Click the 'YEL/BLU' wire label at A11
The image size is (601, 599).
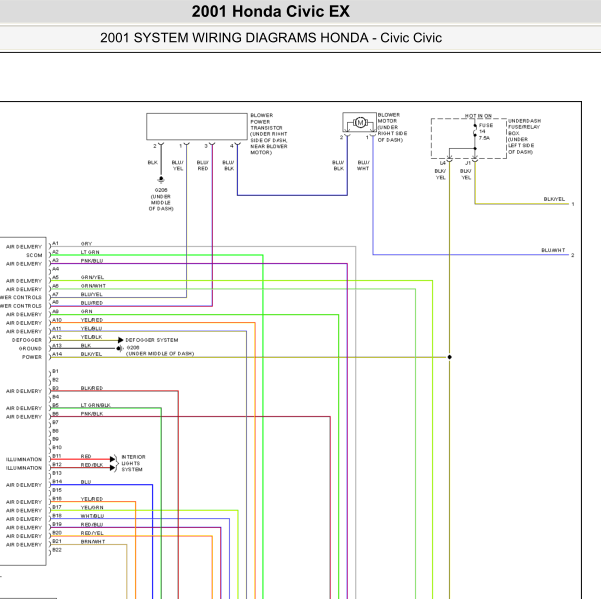click(x=92, y=328)
